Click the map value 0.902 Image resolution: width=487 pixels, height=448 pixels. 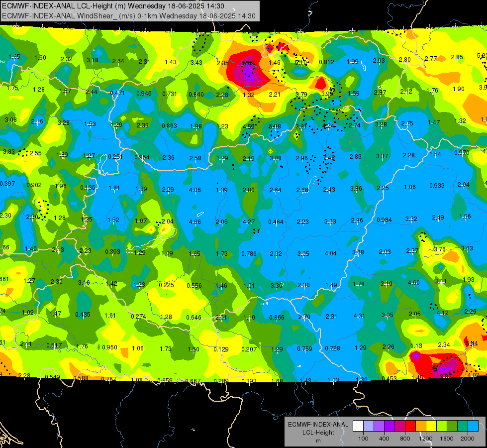tap(34, 185)
